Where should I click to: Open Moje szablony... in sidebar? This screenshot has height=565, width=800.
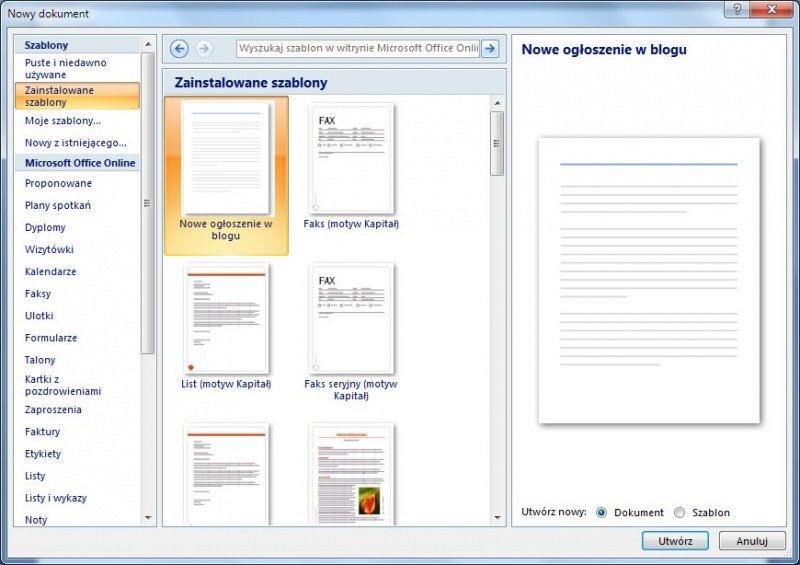tap(63, 121)
